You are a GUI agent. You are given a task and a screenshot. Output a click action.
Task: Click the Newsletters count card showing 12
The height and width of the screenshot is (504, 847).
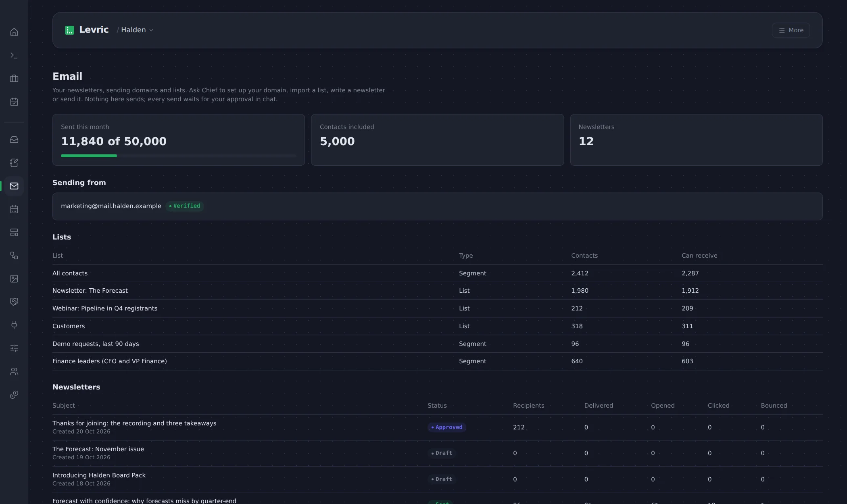[x=696, y=140]
